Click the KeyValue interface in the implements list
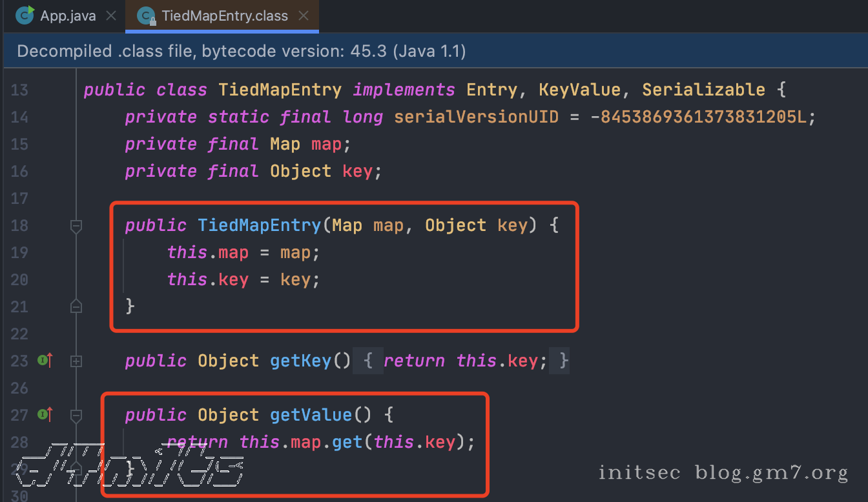 [580, 90]
